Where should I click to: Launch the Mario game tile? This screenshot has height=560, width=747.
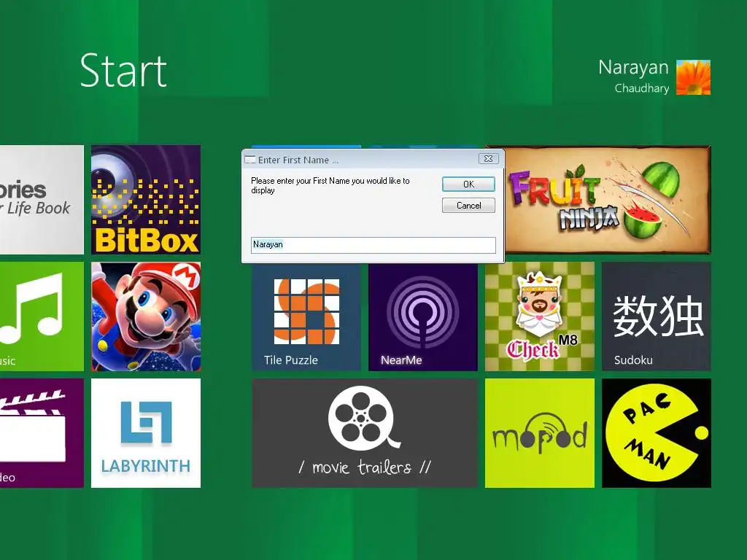146,316
